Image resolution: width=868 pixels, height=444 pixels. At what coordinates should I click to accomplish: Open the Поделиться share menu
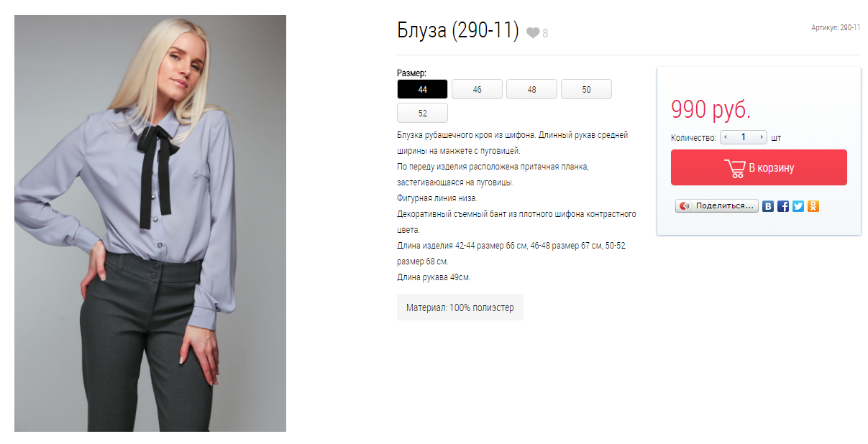point(716,206)
